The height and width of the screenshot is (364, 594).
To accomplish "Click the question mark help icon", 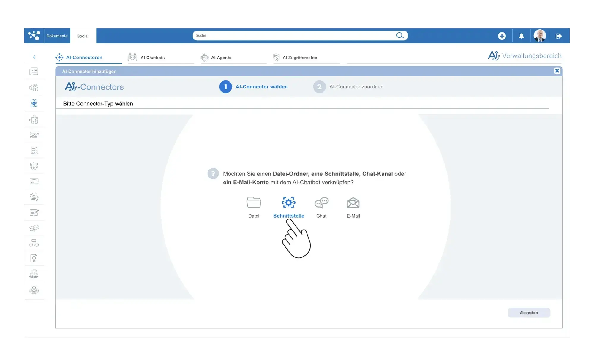I will (x=213, y=174).
